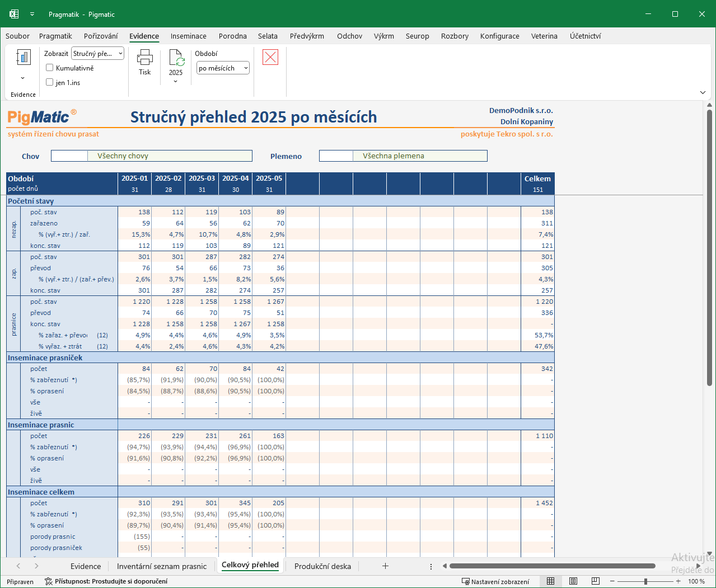Open the Období po měsících dropdown
The width and height of the screenshot is (716, 588).
[223, 68]
